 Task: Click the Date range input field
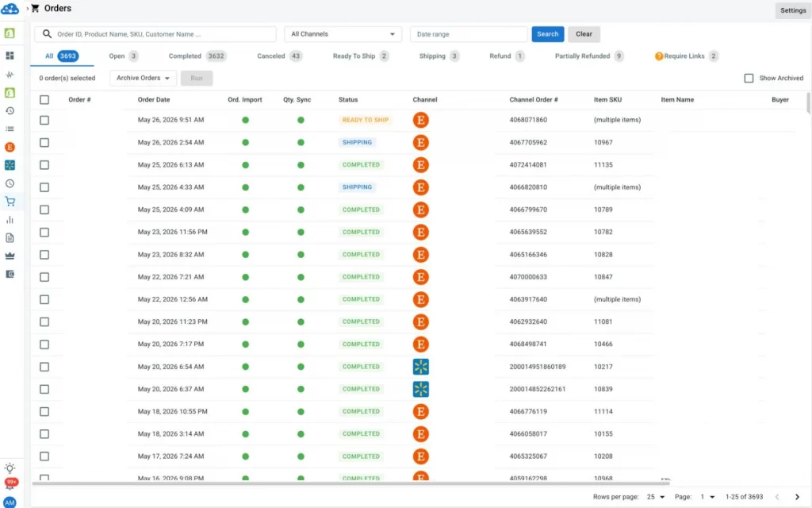(x=469, y=33)
